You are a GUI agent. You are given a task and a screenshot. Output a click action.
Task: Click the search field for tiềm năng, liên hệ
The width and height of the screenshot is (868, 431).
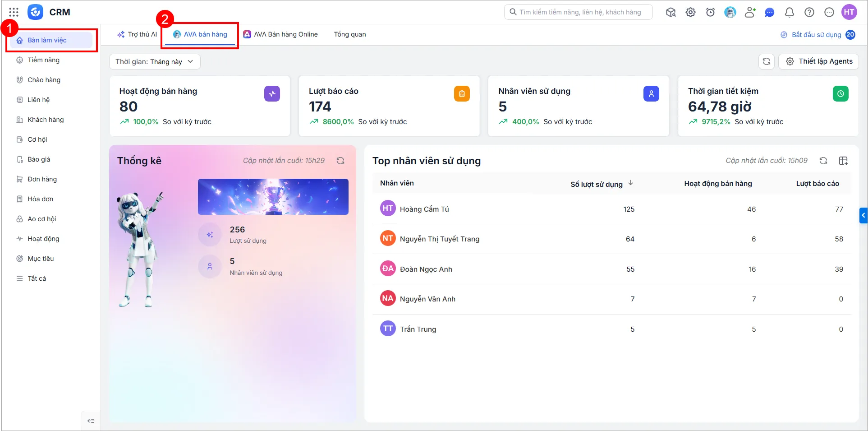pos(579,12)
